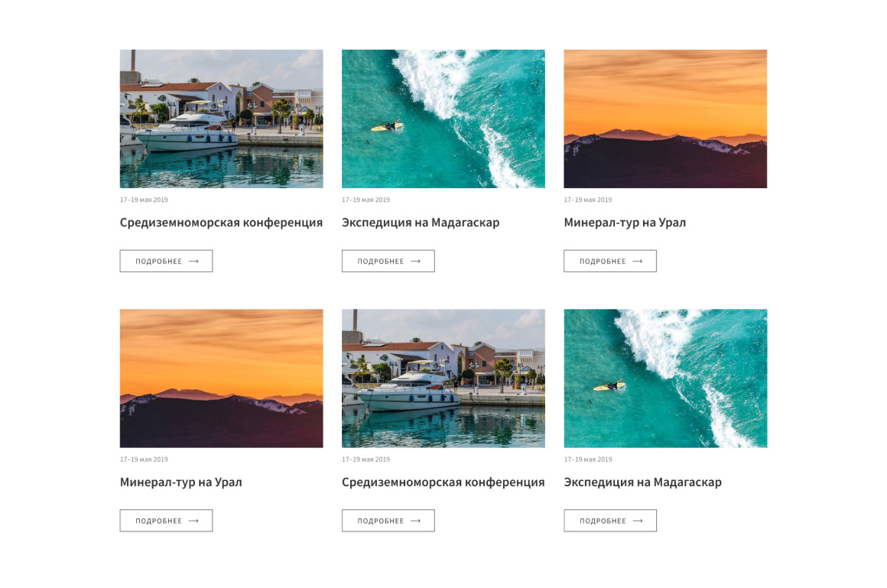
Task: Click Подробнее under top-row Минерал-тур на Урал
Action: [x=610, y=261]
